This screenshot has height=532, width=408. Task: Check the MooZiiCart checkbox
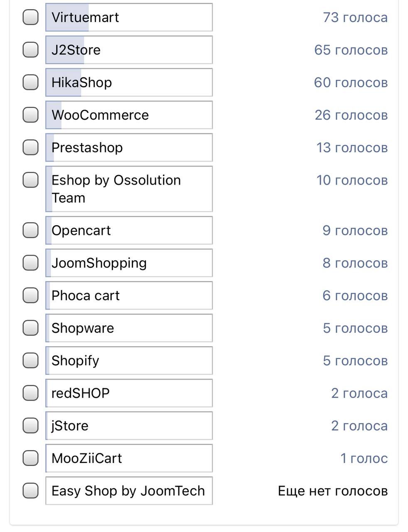tap(30, 458)
